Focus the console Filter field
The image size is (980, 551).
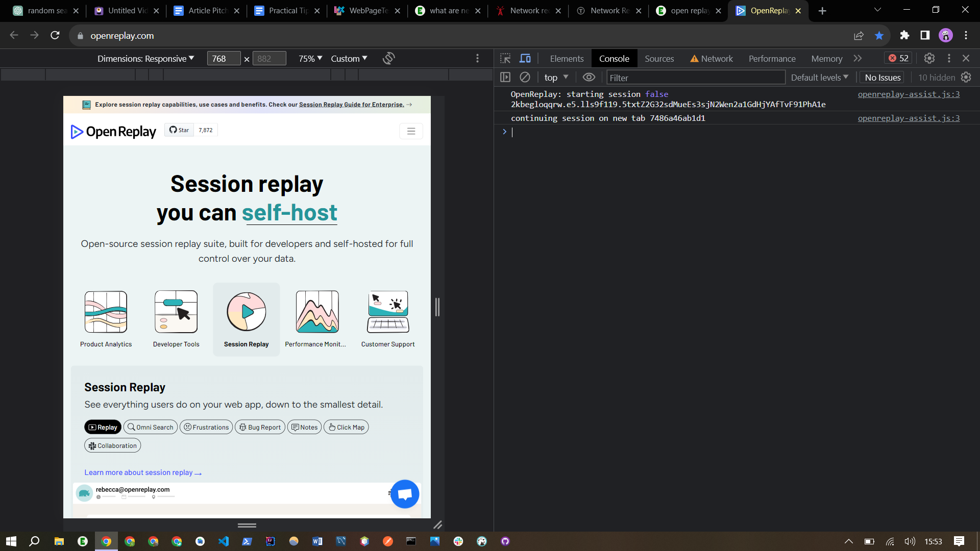(696, 78)
